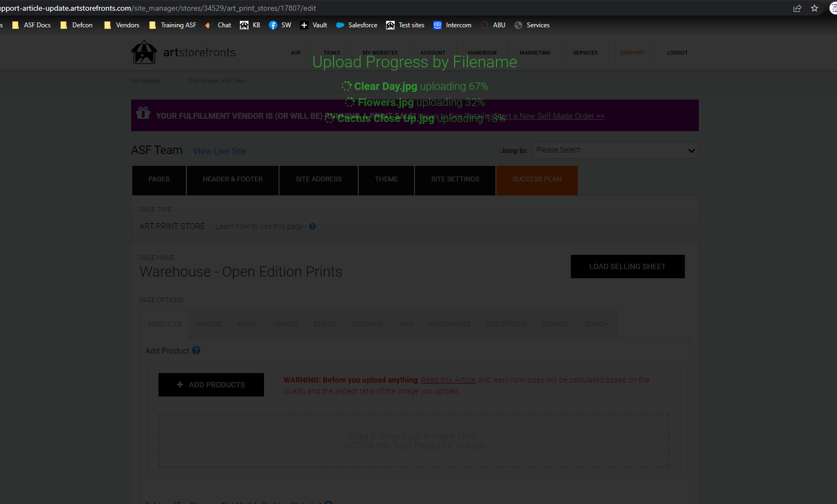Open the Intercom bookmark

[x=453, y=25]
